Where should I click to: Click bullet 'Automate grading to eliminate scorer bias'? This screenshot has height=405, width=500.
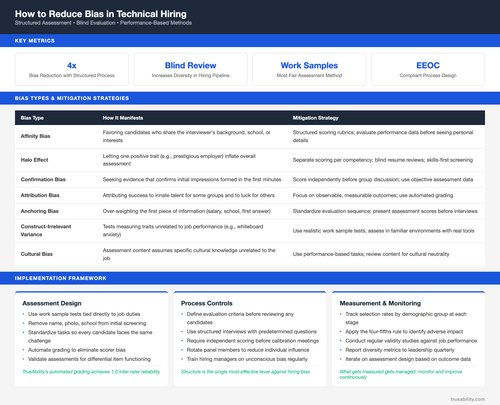tap(77, 350)
